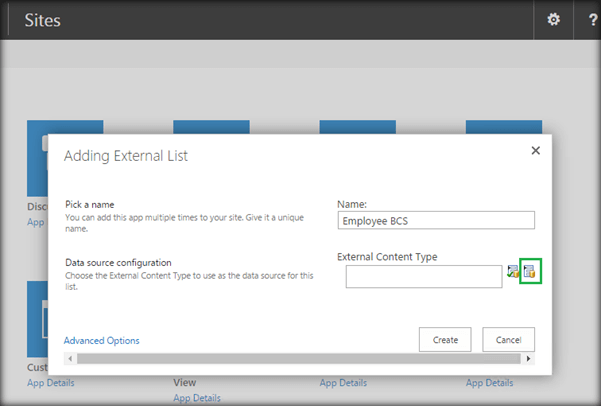Open the Advanced Options link

point(101,340)
